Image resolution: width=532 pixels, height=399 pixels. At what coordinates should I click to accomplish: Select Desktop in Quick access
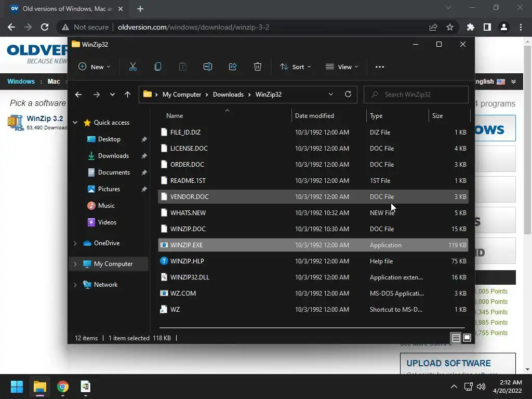[x=109, y=139]
